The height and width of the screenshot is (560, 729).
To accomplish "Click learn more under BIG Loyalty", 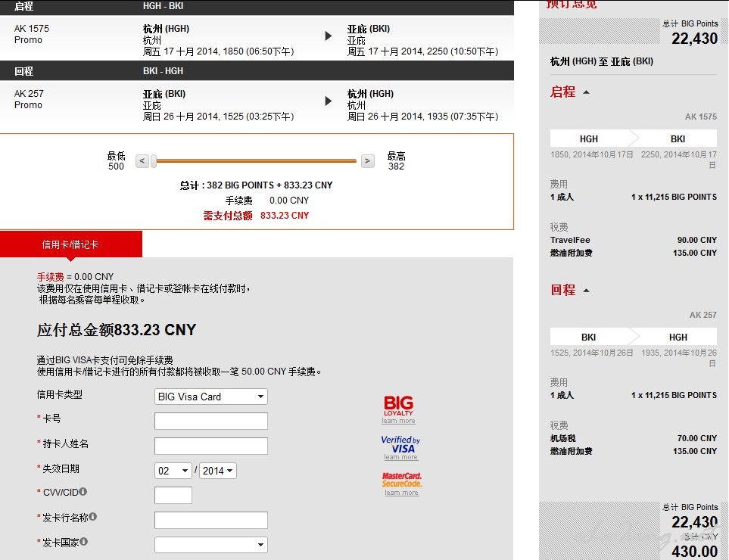I will coord(398,421).
